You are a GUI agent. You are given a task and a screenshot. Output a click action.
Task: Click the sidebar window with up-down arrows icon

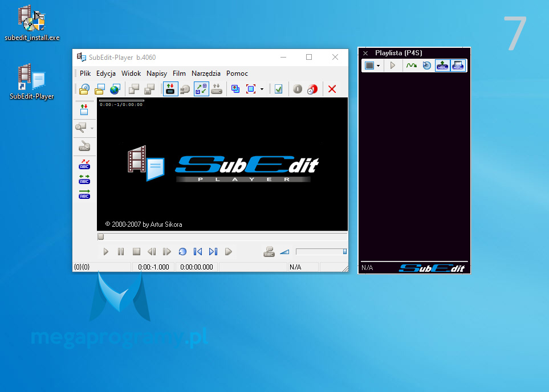84,110
